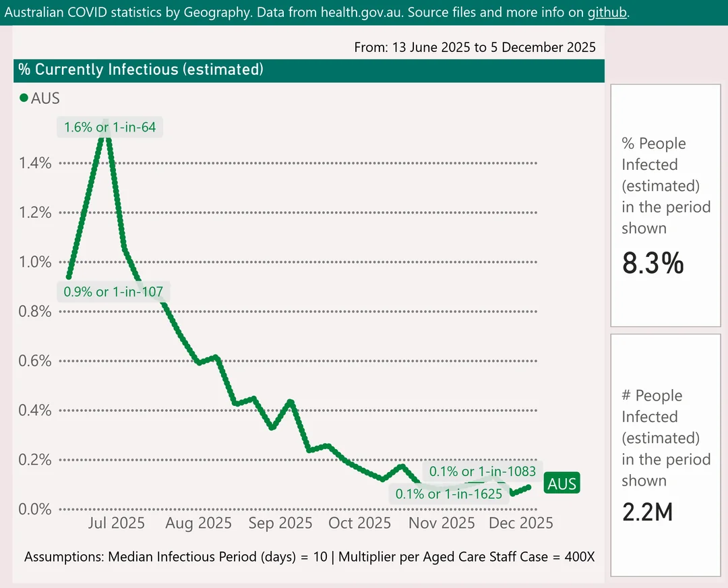Click the Aug 2025 axis label
Screen dimensions: 728x588
[x=198, y=523]
